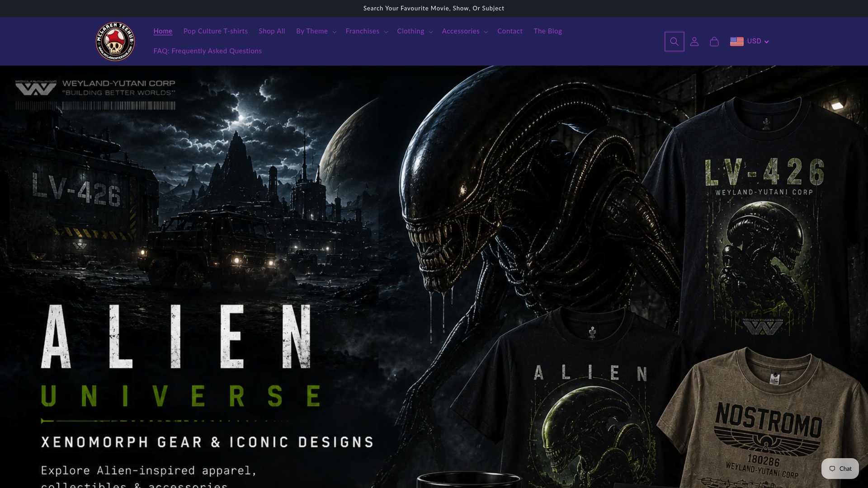Viewport: 868px width, 488px height.
Task: Open the shopping bag cart icon
Action: 714,42
